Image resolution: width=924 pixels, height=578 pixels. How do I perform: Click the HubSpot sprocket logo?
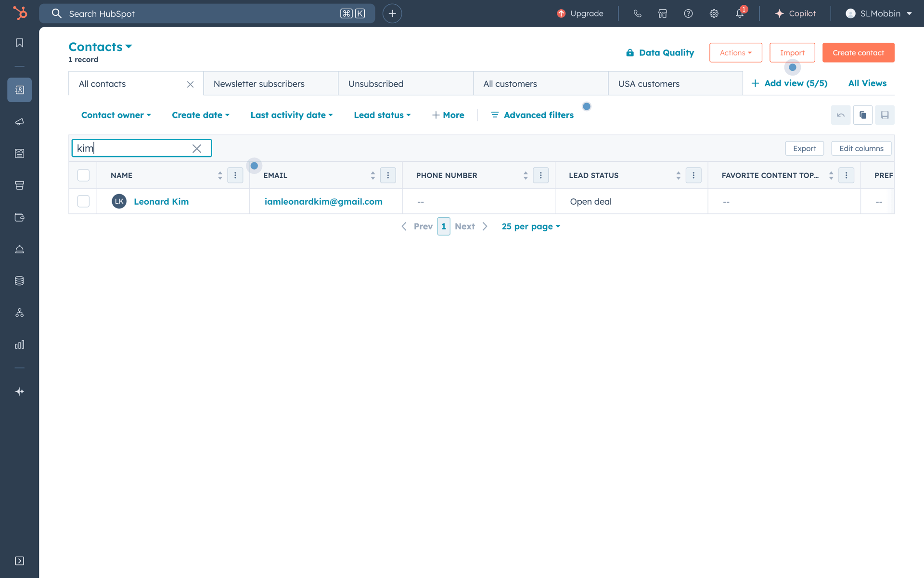[x=20, y=13]
